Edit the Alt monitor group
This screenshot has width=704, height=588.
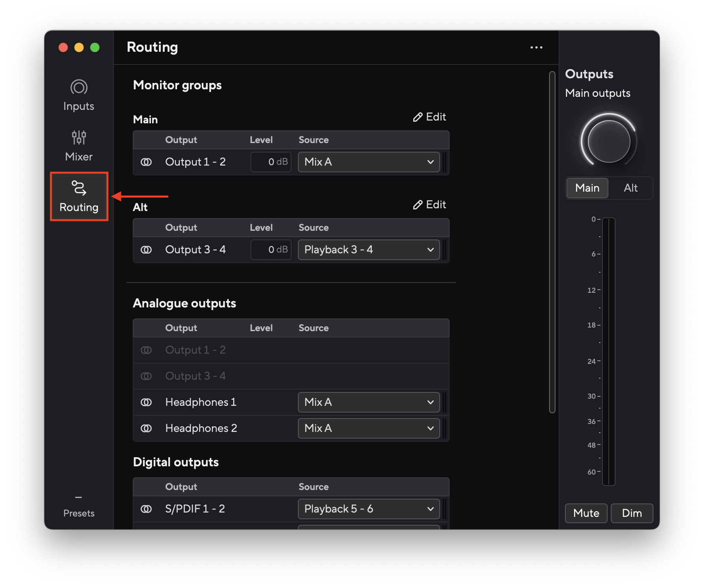tap(429, 204)
